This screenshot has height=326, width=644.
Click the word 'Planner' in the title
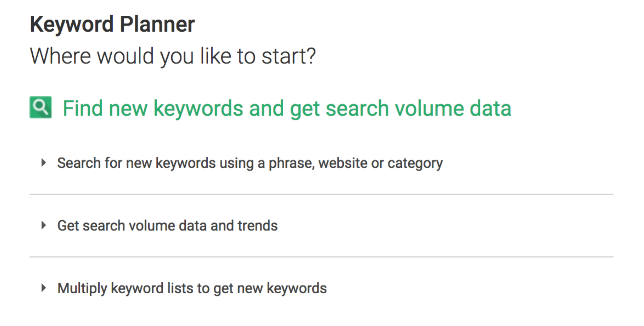(157, 25)
